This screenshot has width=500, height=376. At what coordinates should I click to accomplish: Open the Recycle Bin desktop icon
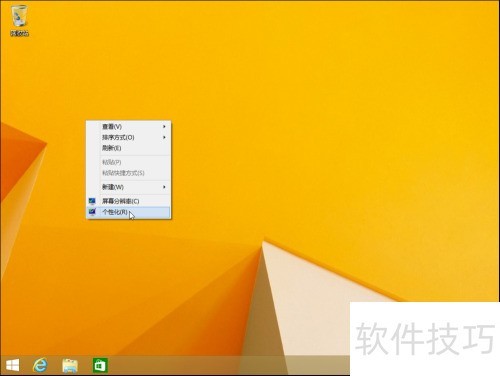pos(19,21)
